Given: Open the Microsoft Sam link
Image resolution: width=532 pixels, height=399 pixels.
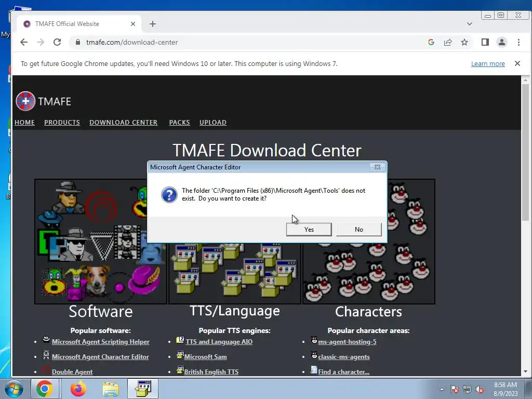Looking at the screenshot, I should point(205,356).
